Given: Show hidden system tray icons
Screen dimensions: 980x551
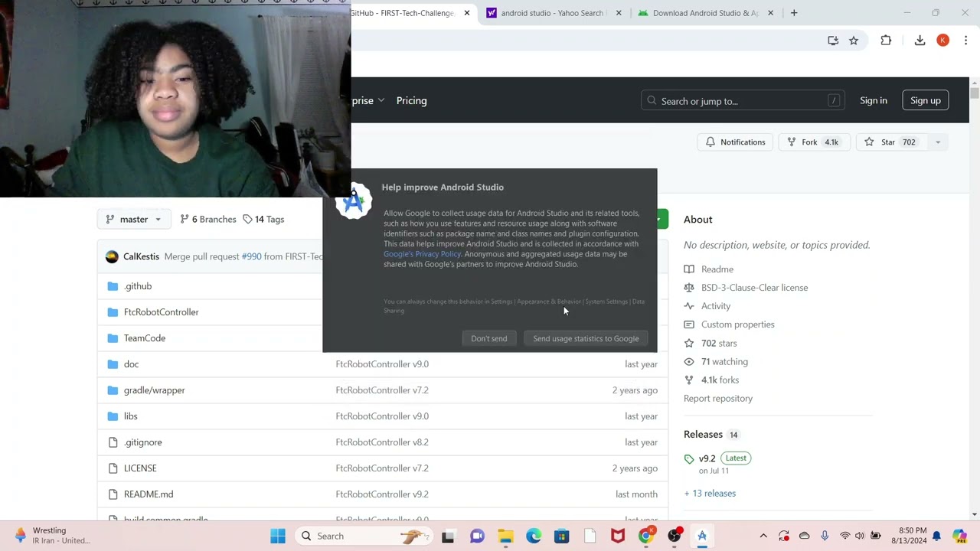Looking at the screenshot, I should [x=763, y=536].
